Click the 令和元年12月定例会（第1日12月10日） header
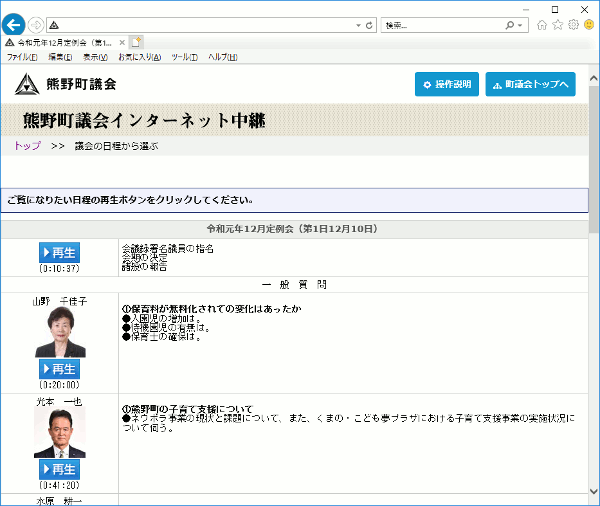This screenshot has width=600, height=506. [x=292, y=229]
